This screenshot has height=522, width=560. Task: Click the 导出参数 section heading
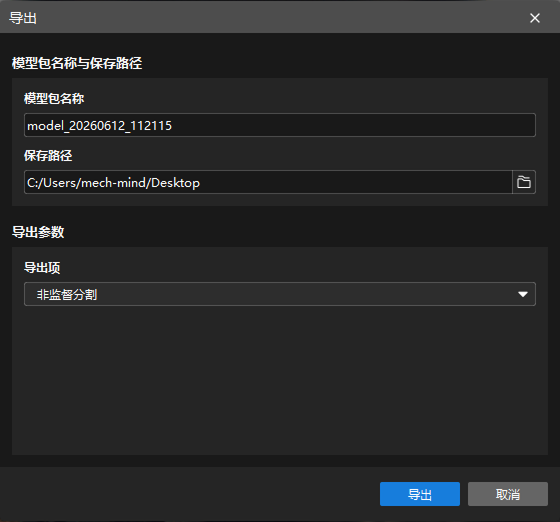[38, 232]
